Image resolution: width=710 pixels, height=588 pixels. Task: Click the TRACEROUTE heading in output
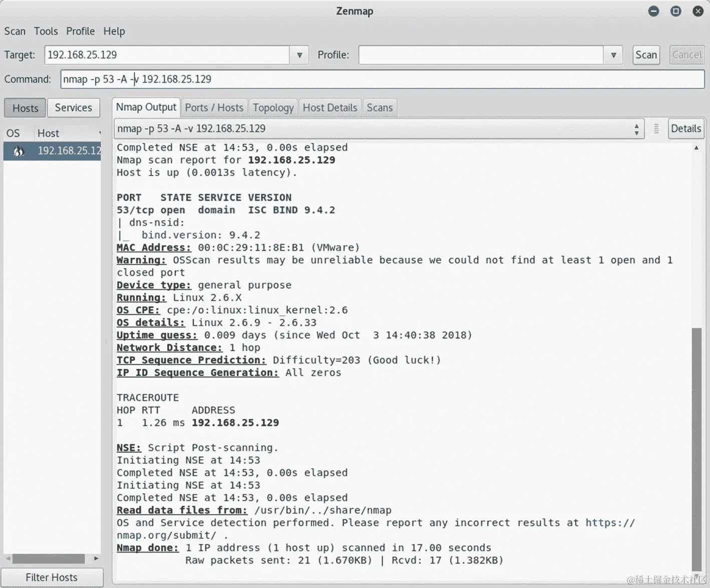pyautogui.click(x=148, y=398)
